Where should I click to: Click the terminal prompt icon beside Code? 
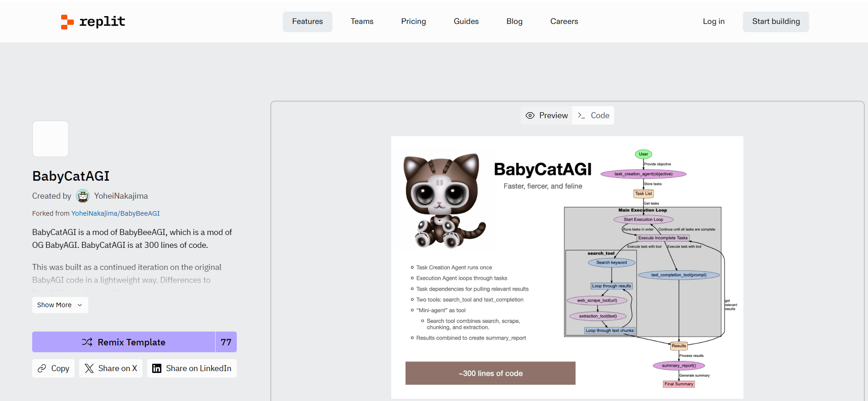[x=582, y=115]
